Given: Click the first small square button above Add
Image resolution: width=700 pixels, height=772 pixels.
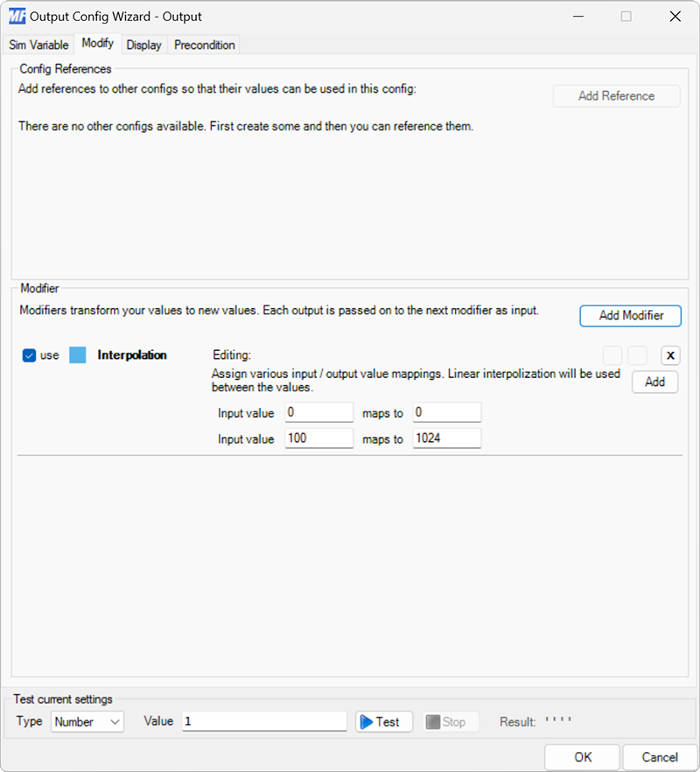Looking at the screenshot, I should [612, 355].
